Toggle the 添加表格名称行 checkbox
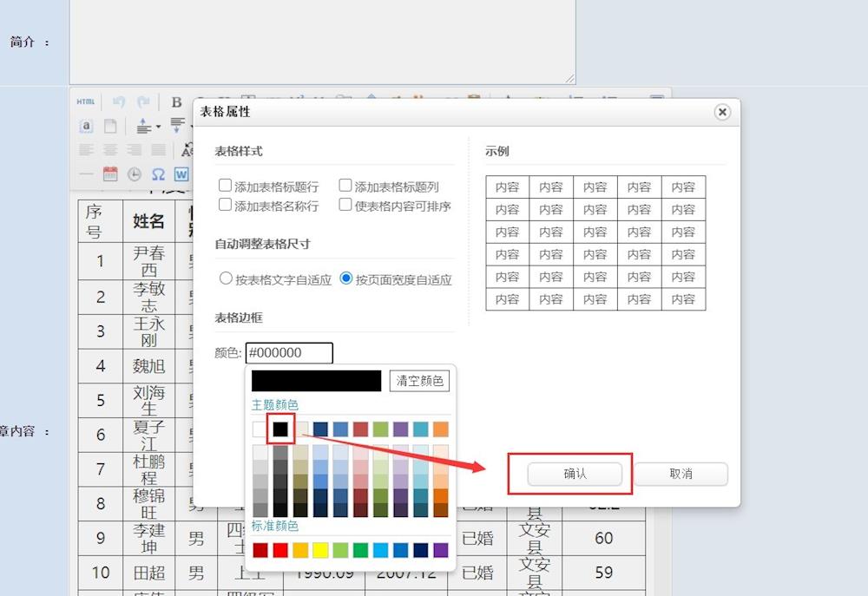This screenshot has width=868, height=596. [x=226, y=206]
